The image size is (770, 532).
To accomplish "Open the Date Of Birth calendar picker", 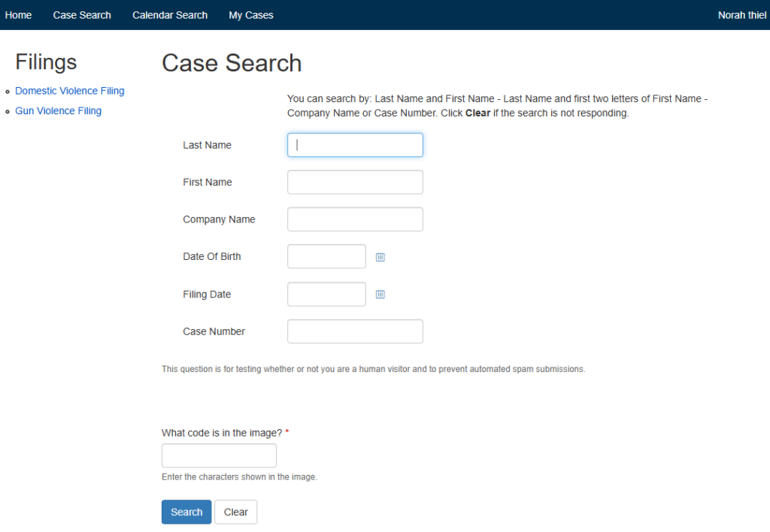I will [380, 257].
